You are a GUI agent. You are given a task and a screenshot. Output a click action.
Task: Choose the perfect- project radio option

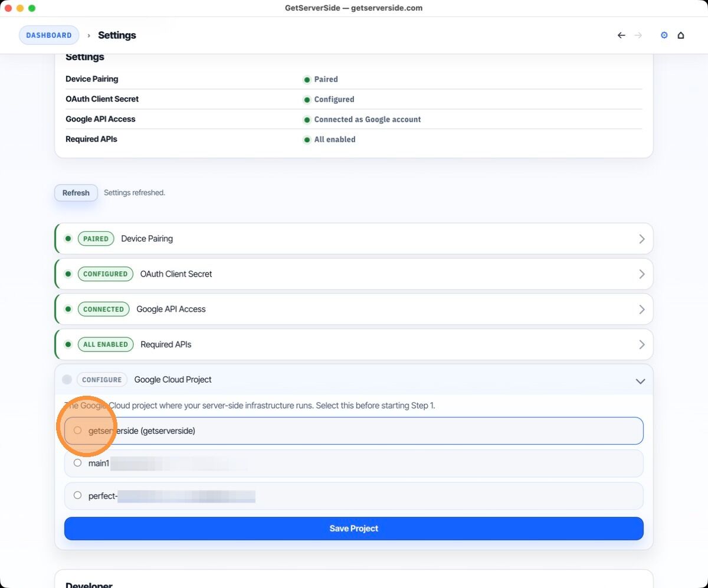coord(78,495)
